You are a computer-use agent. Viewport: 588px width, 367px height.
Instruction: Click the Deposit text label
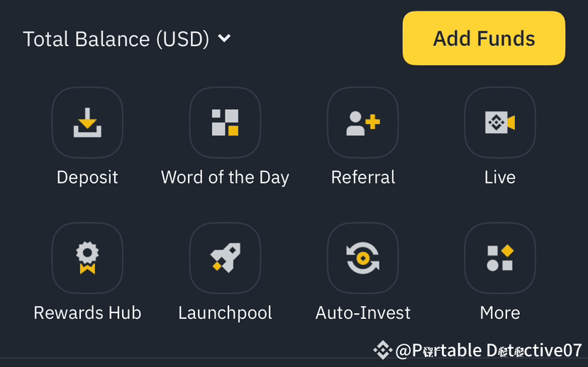(x=87, y=177)
